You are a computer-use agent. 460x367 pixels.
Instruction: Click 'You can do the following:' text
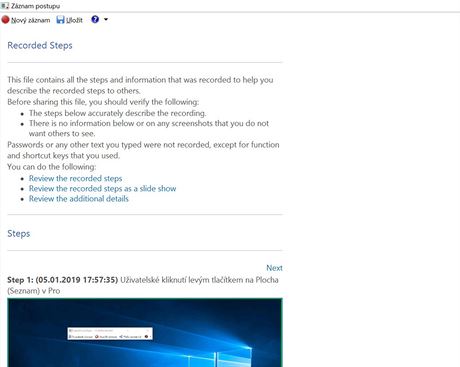point(52,167)
